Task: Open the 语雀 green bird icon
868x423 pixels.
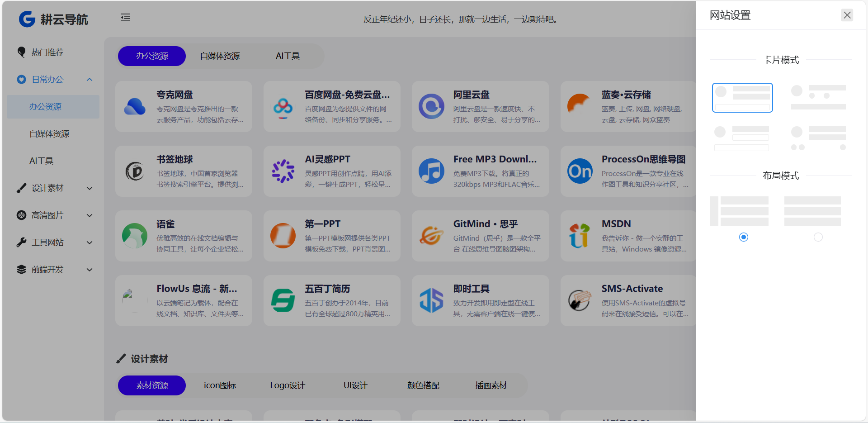Action: pos(135,236)
